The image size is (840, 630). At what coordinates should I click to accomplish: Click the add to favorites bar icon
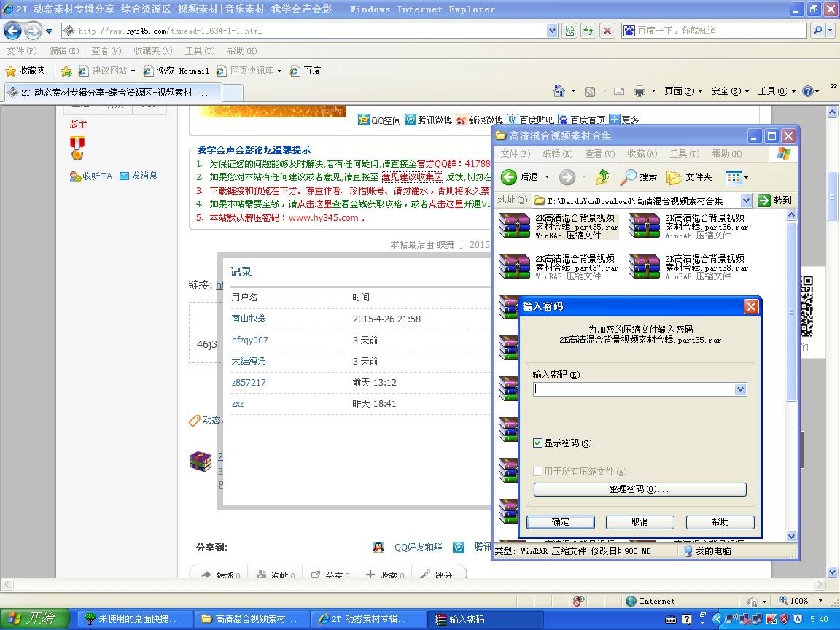click(66, 71)
